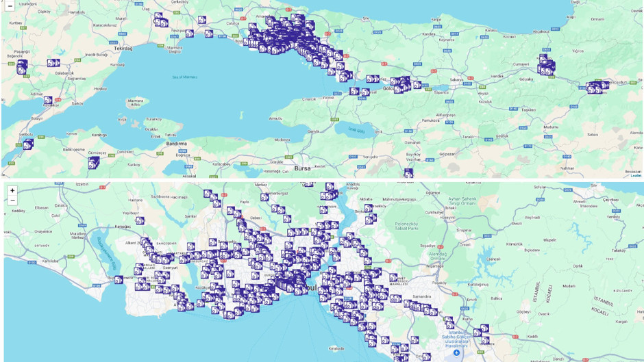Click the Bursa city label
Screen dimensions: 644x362
pos(302,168)
